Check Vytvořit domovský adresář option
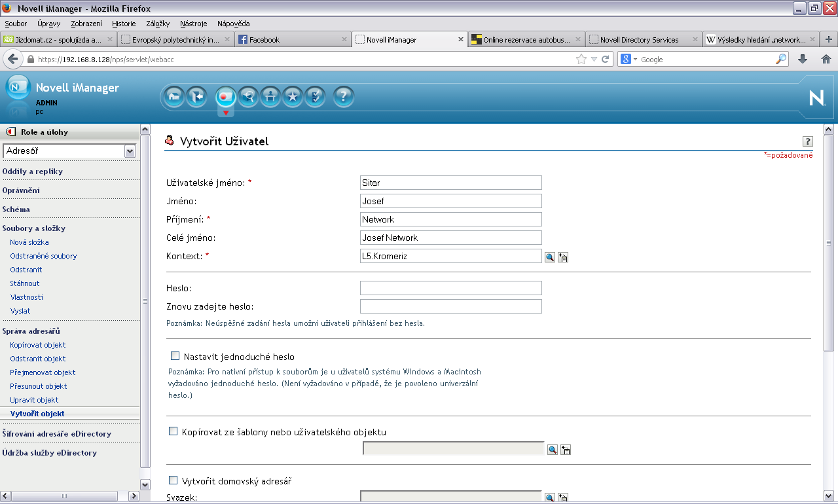This screenshot has width=838, height=504. [x=173, y=480]
